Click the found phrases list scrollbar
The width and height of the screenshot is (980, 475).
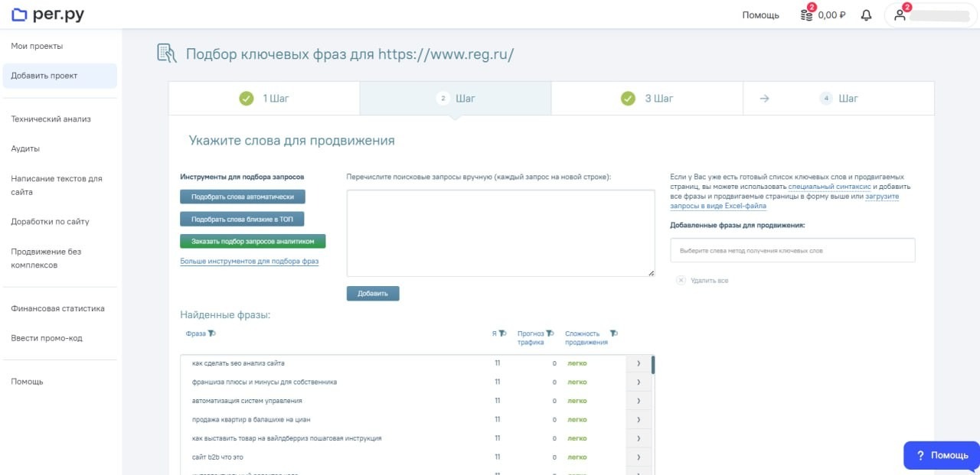pyautogui.click(x=653, y=365)
